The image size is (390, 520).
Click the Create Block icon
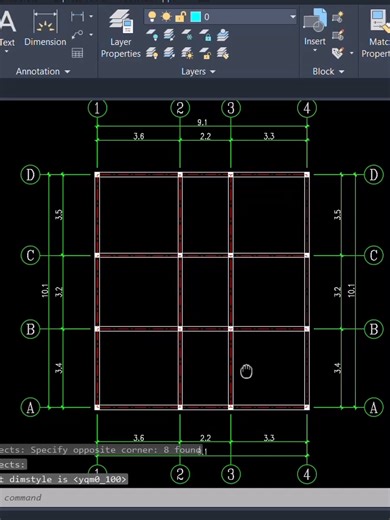point(338,16)
